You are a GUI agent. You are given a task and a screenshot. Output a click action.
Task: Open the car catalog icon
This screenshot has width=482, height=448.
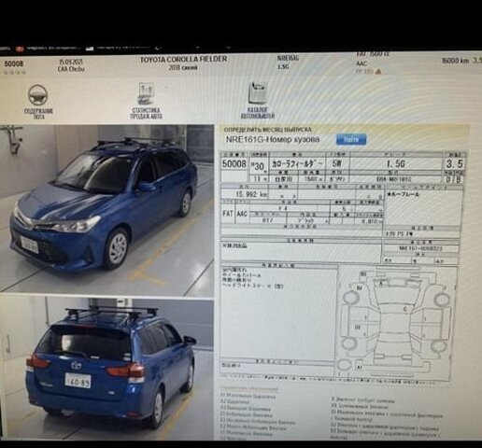(x=258, y=92)
